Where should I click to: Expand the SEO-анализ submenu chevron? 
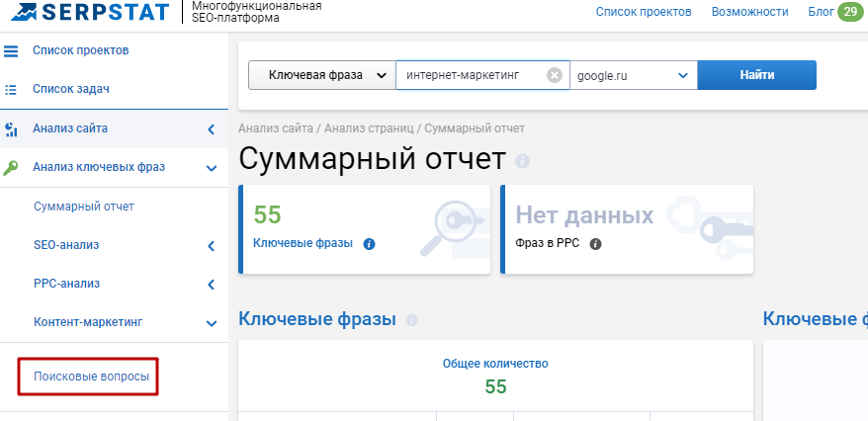point(211,246)
